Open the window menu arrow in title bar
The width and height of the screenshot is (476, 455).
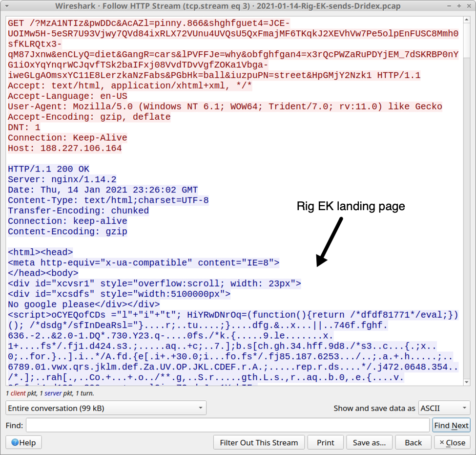tap(7, 6)
